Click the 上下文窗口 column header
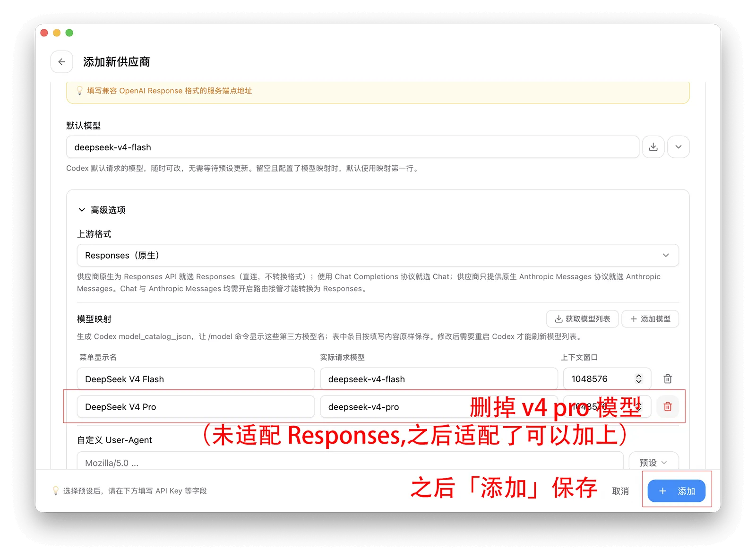 point(579,357)
